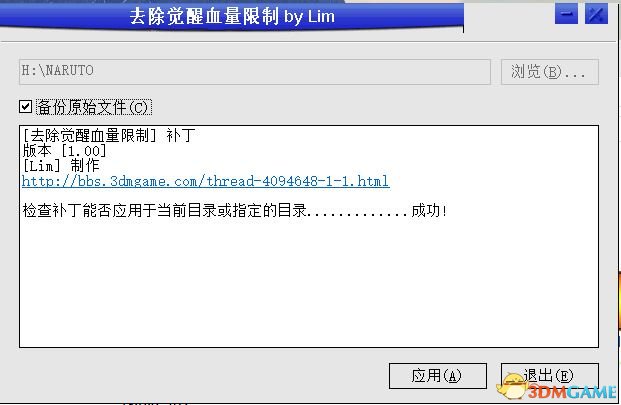Click the 应用(A) apply button
Viewport: 621px width, 405px height.
tap(438, 376)
